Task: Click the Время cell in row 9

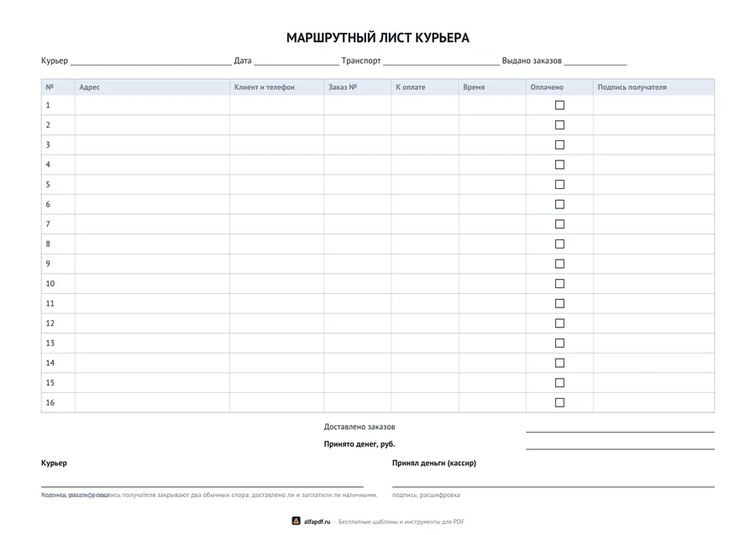Action: [x=492, y=264]
